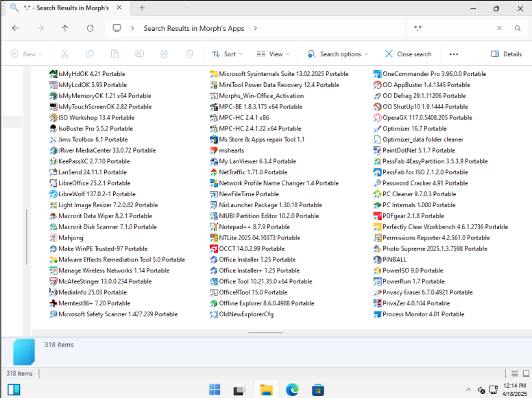Select the Search Results in Morph's tab
532x398 pixels.
pyautogui.click(x=66, y=8)
